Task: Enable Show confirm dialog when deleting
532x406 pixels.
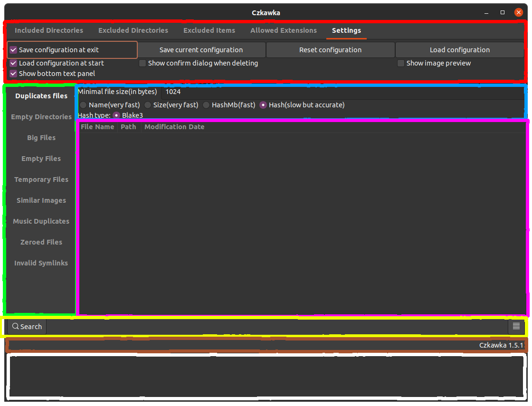Action: pos(142,63)
